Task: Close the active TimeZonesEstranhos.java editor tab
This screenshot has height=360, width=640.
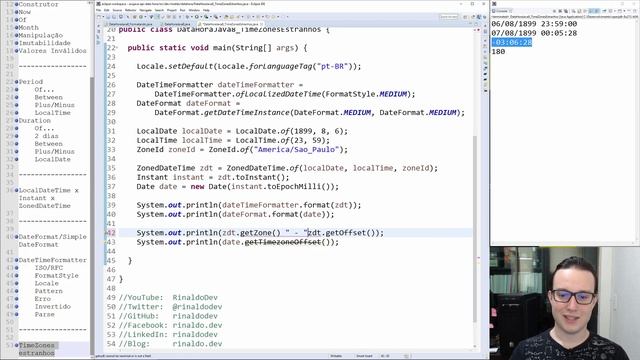Action: coord(262,24)
